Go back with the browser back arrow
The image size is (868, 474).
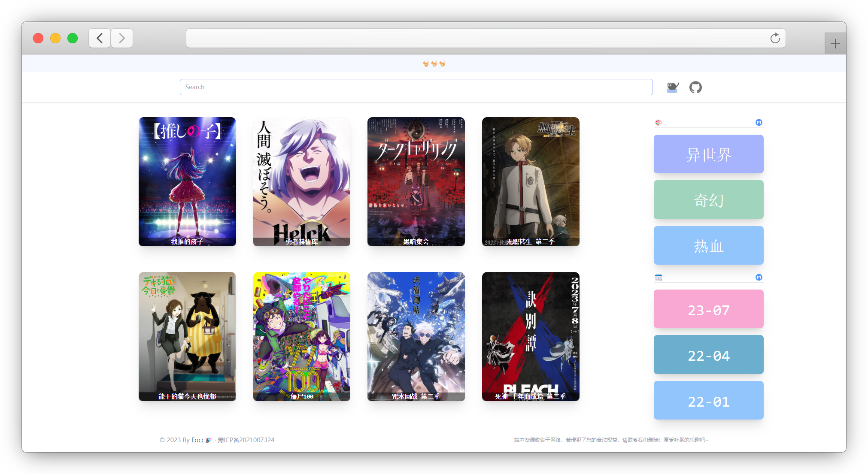click(x=100, y=38)
